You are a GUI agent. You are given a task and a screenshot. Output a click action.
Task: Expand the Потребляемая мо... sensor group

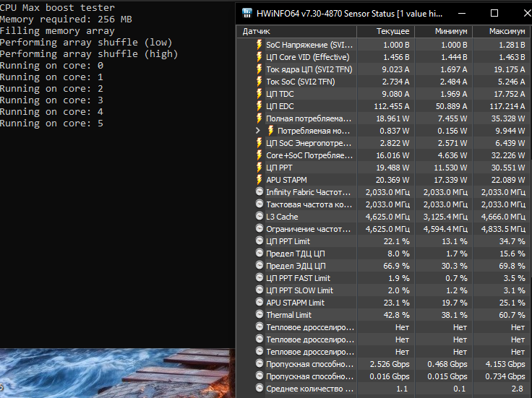point(259,131)
